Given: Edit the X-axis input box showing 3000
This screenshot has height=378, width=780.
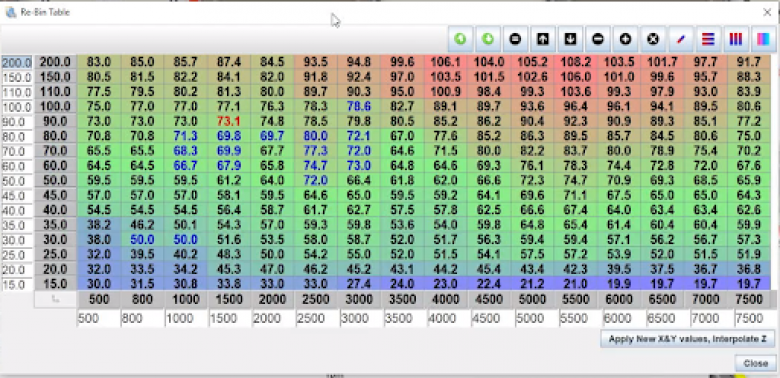Looking at the screenshot, I should tap(361, 319).
